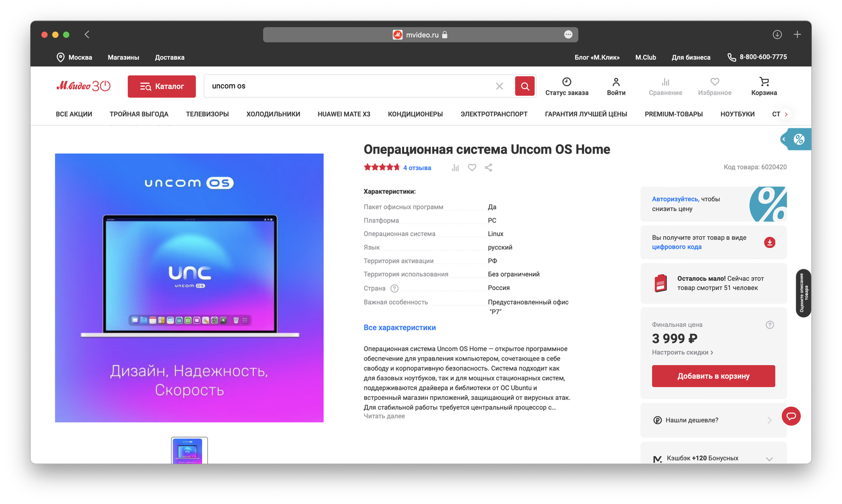Change city from Москва location link
Image resolution: width=842 pixels, height=504 pixels.
[74, 57]
